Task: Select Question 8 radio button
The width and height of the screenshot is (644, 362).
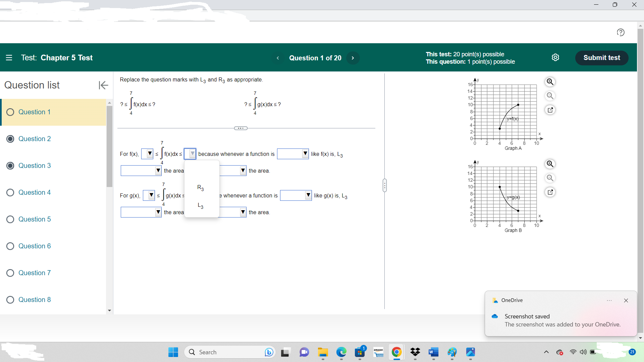Action: click(10, 300)
